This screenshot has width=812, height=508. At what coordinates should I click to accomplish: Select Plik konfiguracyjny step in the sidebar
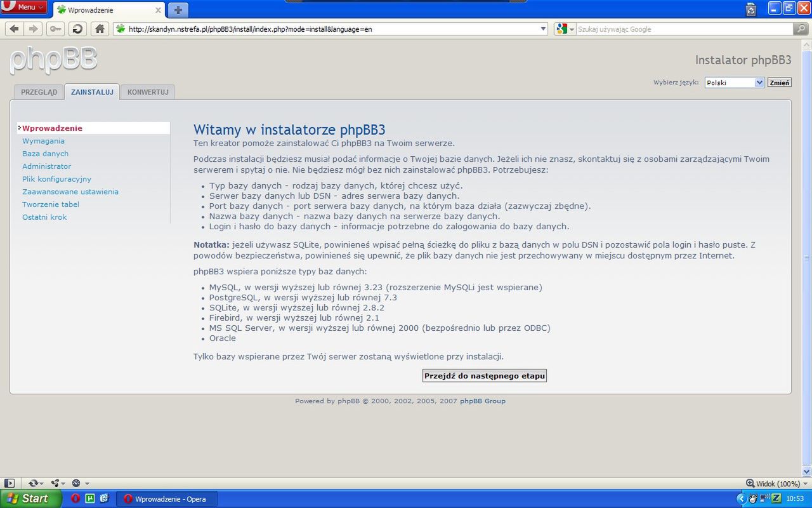pos(56,179)
